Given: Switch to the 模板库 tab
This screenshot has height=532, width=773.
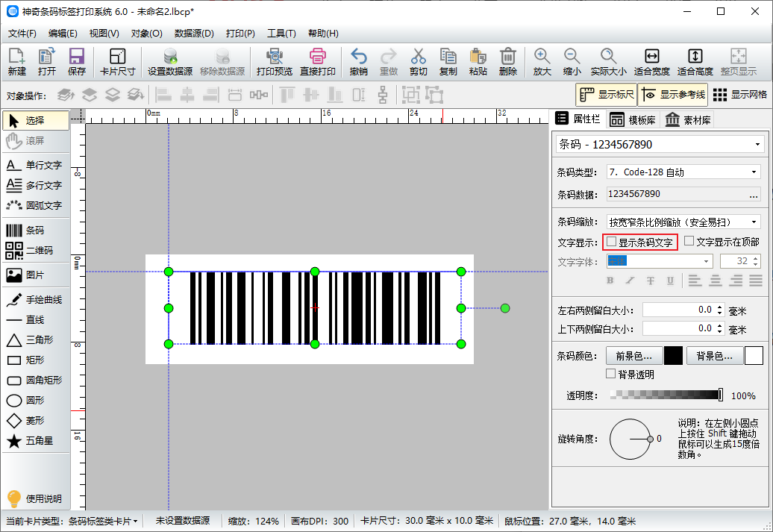Looking at the screenshot, I should click(x=633, y=120).
